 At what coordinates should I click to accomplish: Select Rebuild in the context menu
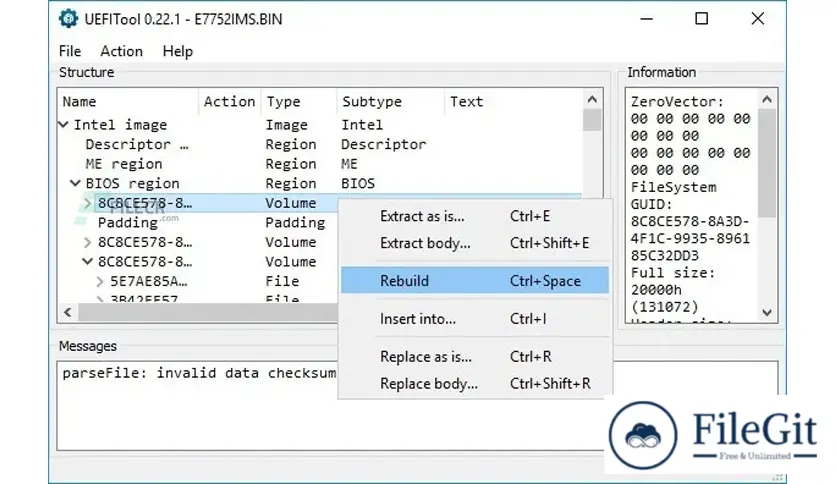[x=475, y=280]
